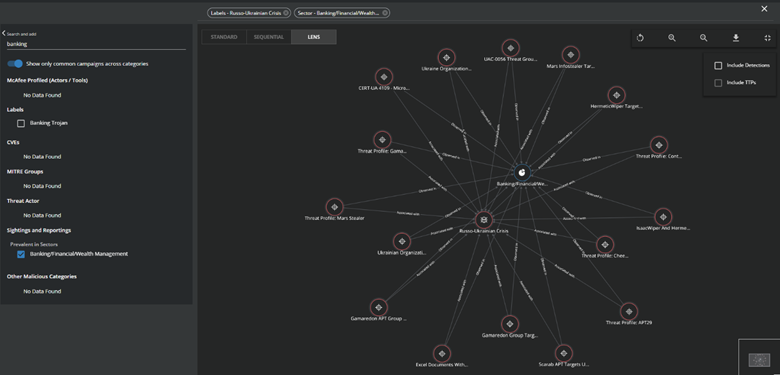
Task: Click the McAfee Profiled (Actors / Tools) heading
Action: pyautogui.click(x=48, y=80)
